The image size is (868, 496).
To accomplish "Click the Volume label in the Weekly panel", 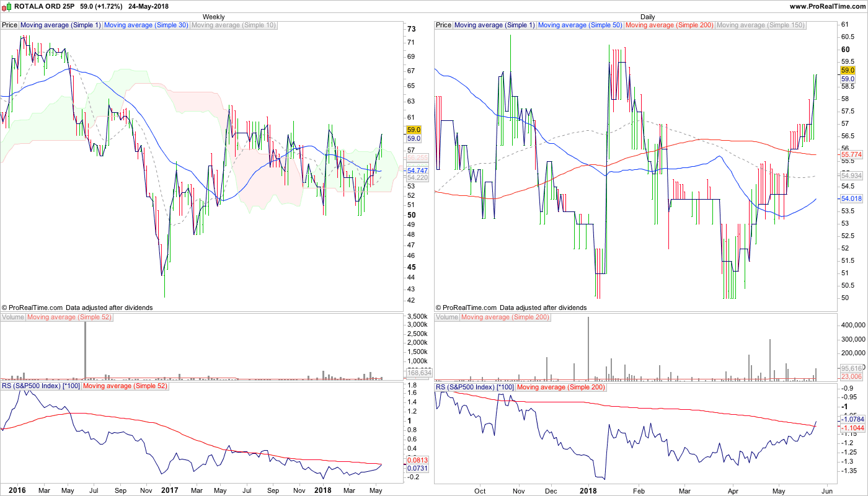I will pyautogui.click(x=13, y=317).
